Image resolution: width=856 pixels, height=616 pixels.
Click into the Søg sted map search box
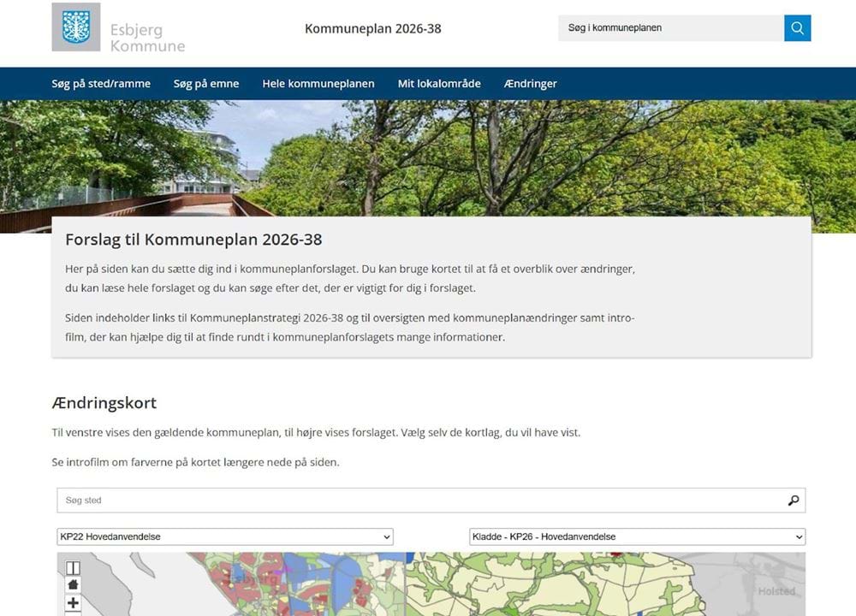[419, 500]
